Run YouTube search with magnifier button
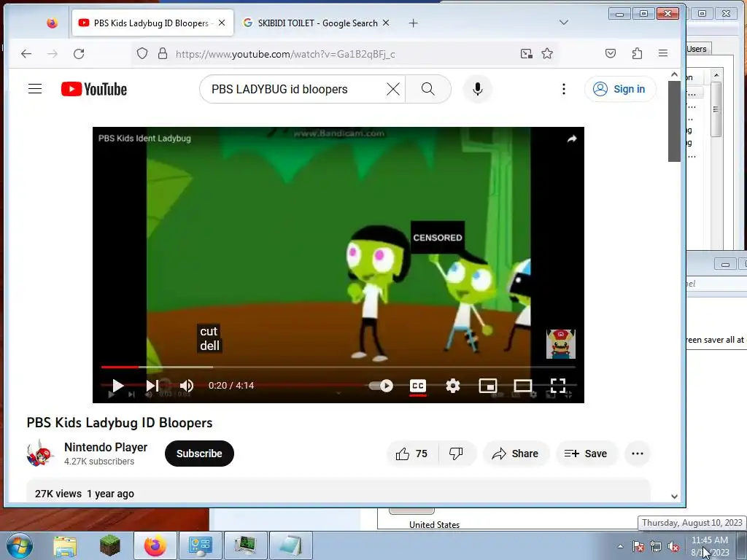 point(427,89)
